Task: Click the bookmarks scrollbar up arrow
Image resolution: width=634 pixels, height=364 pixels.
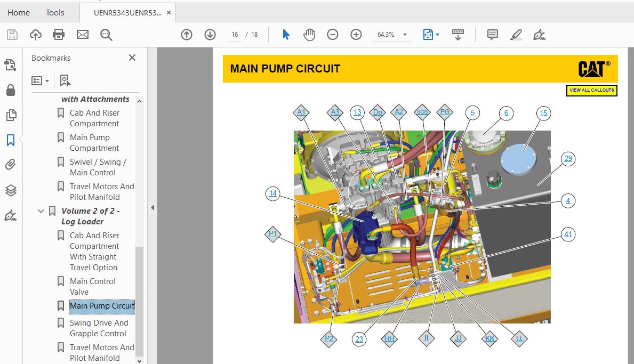Action: [x=140, y=101]
